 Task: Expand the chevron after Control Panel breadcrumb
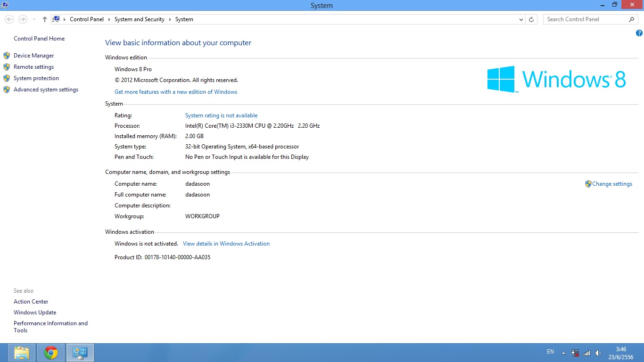(109, 19)
